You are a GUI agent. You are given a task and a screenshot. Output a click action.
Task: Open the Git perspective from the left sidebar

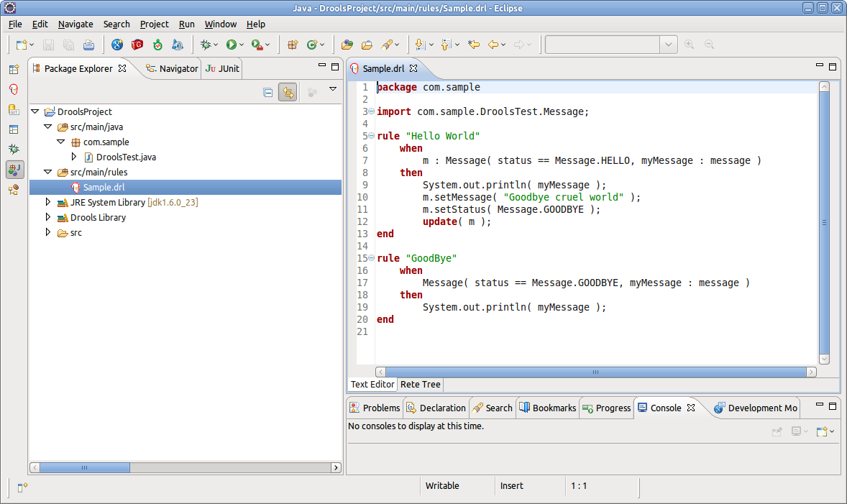click(14, 110)
